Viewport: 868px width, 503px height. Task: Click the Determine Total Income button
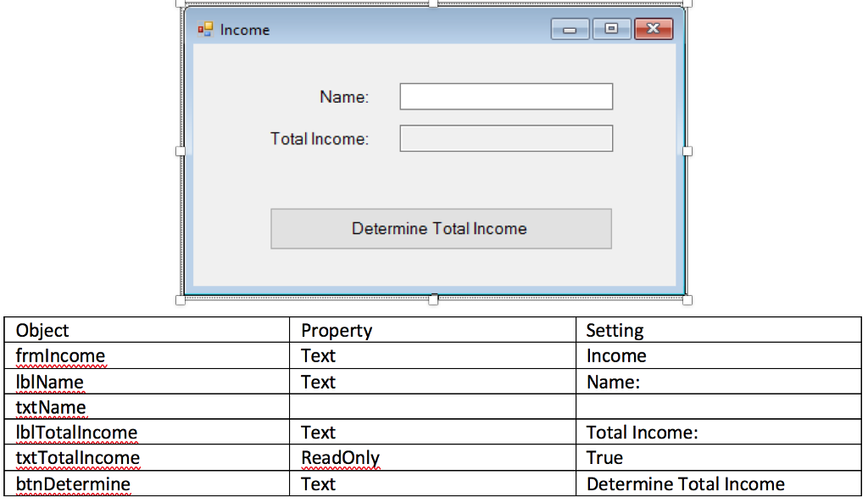pos(440,228)
